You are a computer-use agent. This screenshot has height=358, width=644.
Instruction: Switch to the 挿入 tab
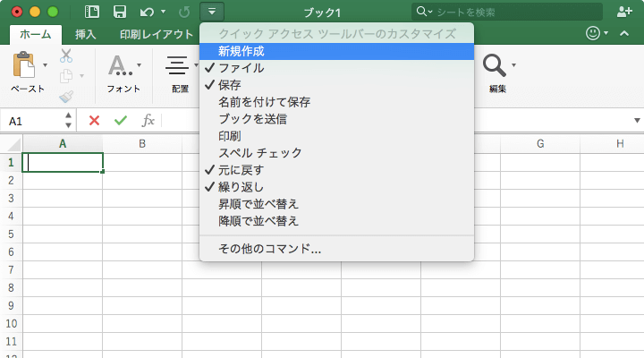(x=86, y=34)
